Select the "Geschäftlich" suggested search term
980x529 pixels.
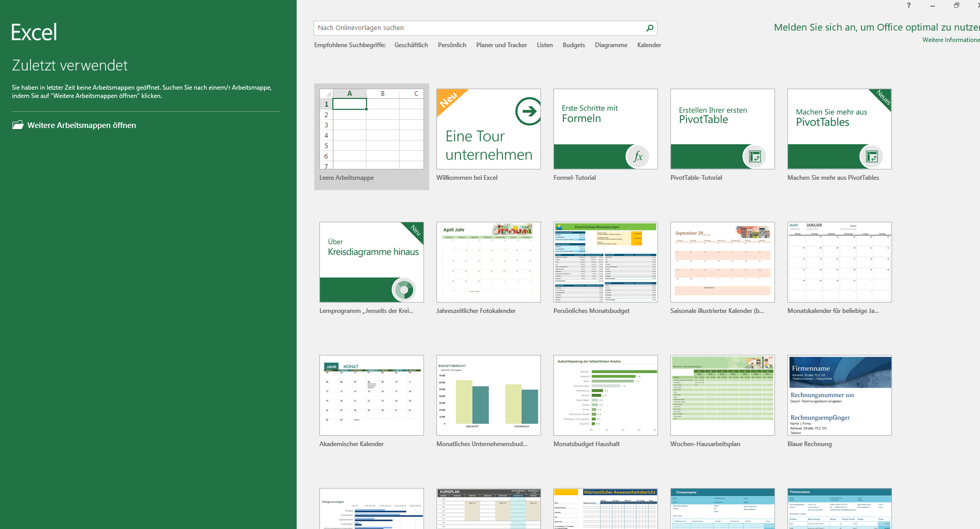(411, 45)
